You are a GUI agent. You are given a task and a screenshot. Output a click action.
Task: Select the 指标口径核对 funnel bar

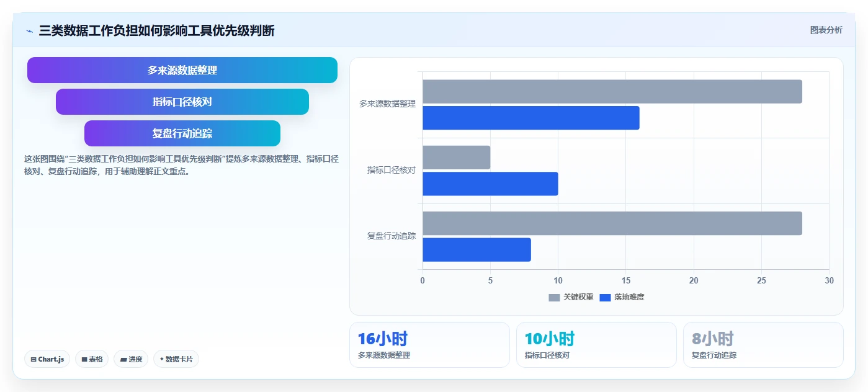click(x=182, y=102)
